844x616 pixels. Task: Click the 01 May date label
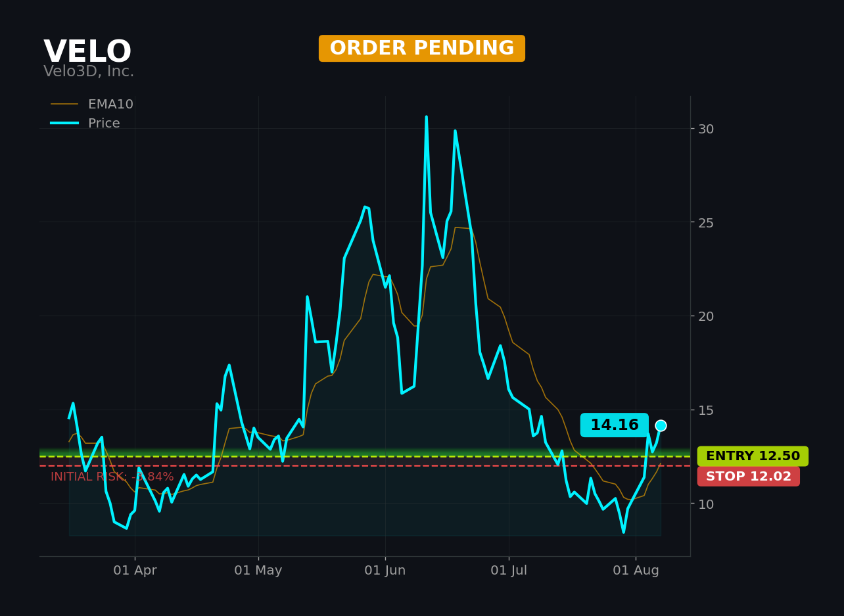(258, 571)
